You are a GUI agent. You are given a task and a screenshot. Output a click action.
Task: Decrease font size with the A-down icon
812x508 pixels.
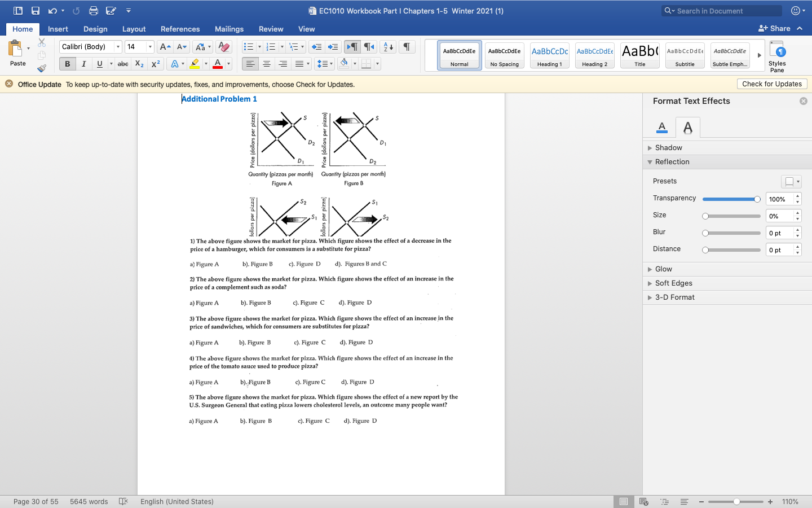[x=182, y=47]
